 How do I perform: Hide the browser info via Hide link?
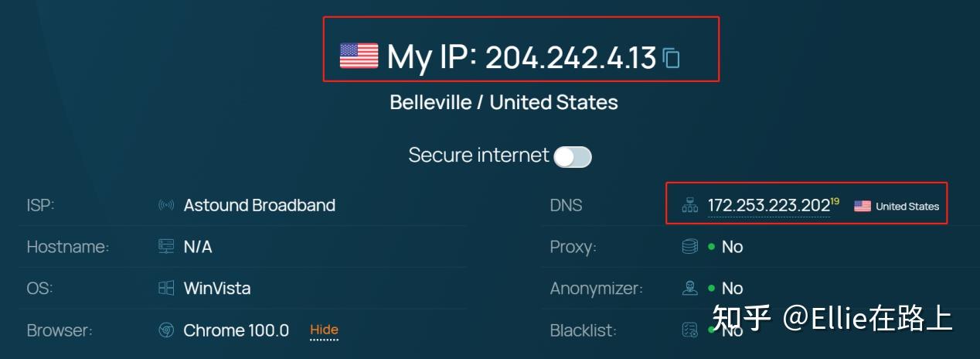(325, 330)
